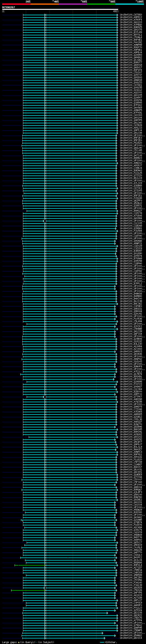146x644 pixels.
Task: Select the green ~80% identity color segment
Action: point(101,4)
